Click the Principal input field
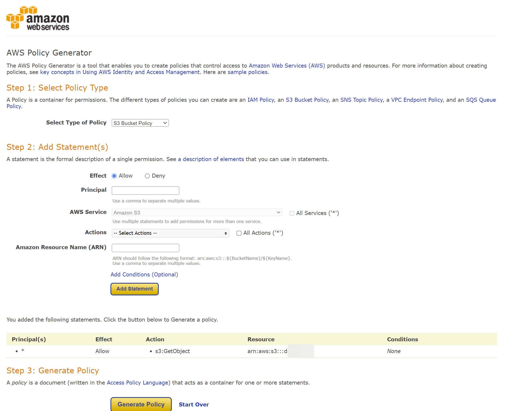The image size is (532, 411). [145, 190]
